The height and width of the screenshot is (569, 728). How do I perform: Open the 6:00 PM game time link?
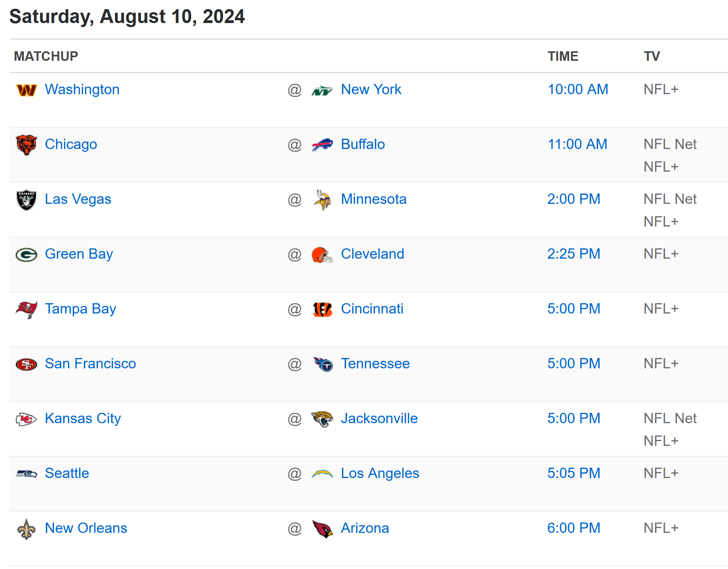574,528
